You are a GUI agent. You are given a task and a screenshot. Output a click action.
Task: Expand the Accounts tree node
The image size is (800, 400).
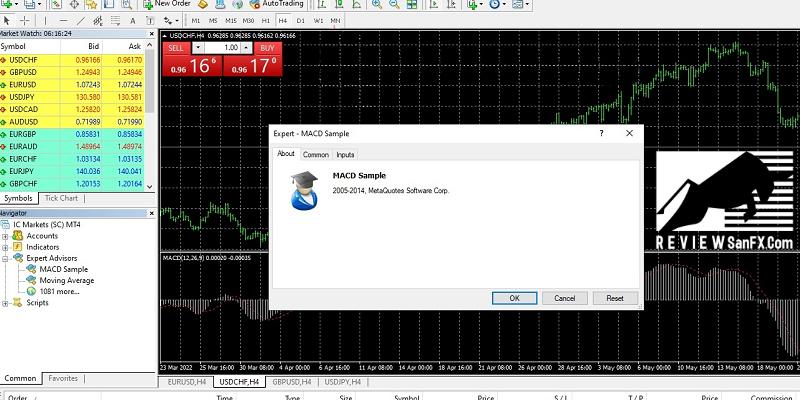pyautogui.click(x=6, y=236)
